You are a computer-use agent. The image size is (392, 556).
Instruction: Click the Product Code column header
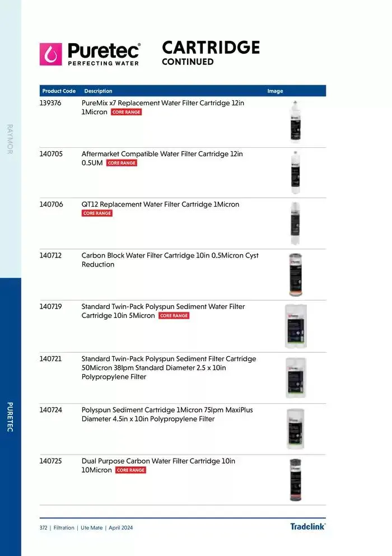pyautogui.click(x=59, y=91)
